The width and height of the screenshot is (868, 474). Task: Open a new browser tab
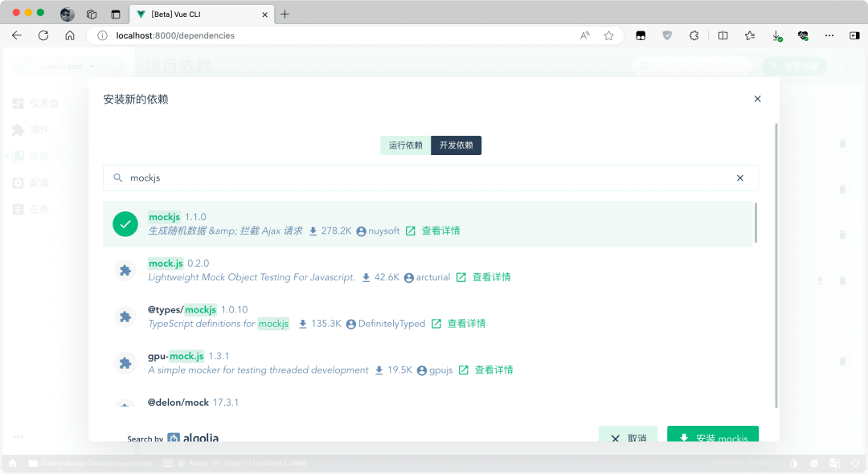(285, 14)
